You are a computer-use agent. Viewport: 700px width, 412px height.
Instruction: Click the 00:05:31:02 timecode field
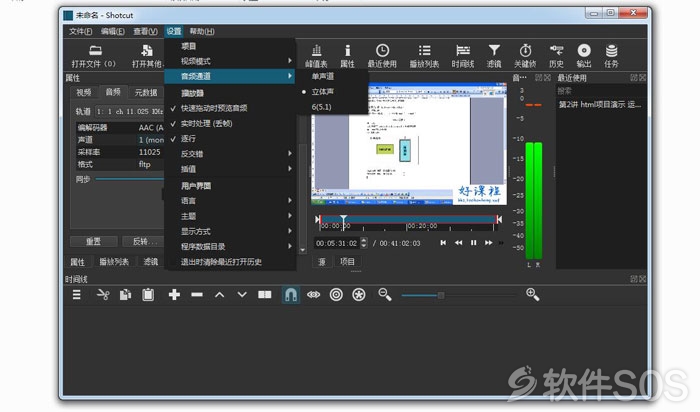coord(337,243)
